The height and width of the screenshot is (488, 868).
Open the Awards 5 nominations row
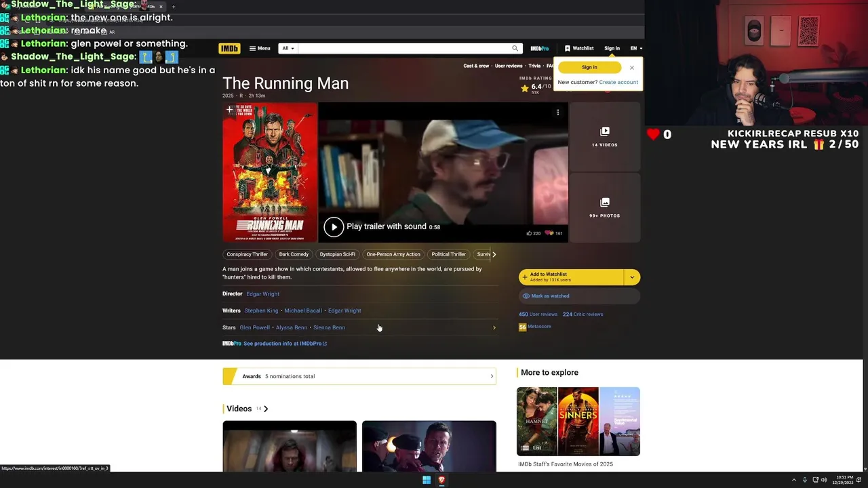coord(359,376)
